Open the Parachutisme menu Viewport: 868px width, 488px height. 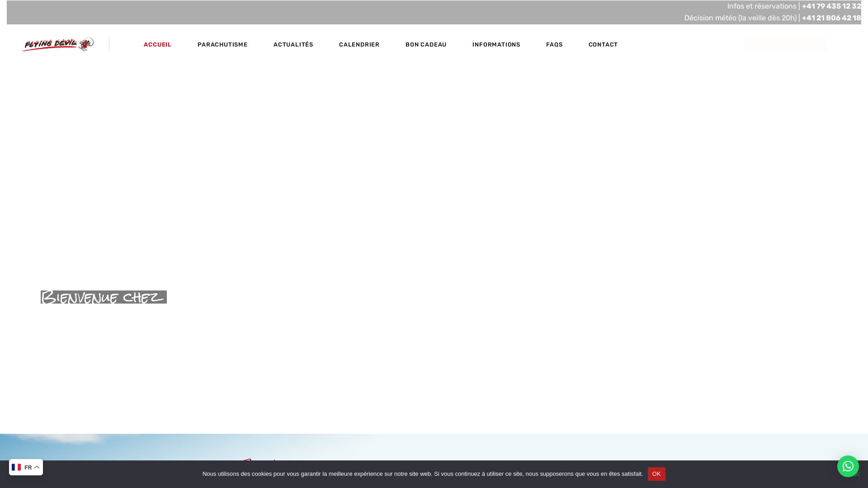point(222,45)
